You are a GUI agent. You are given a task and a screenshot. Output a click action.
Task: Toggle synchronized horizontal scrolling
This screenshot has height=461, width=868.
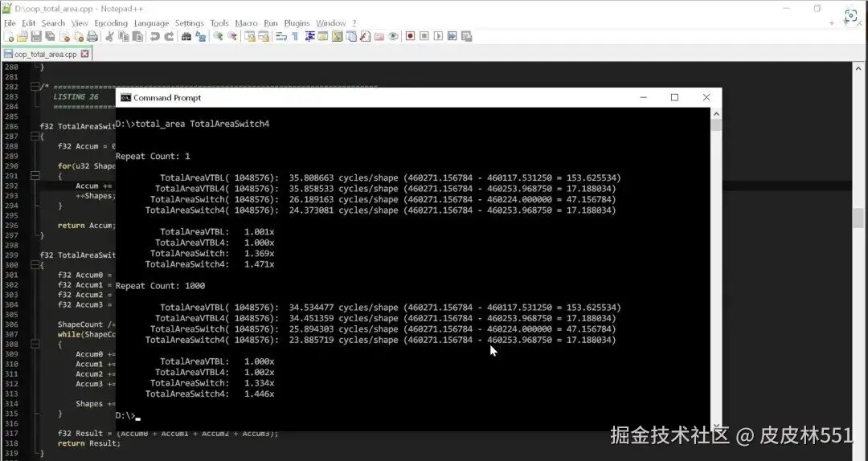click(x=264, y=36)
